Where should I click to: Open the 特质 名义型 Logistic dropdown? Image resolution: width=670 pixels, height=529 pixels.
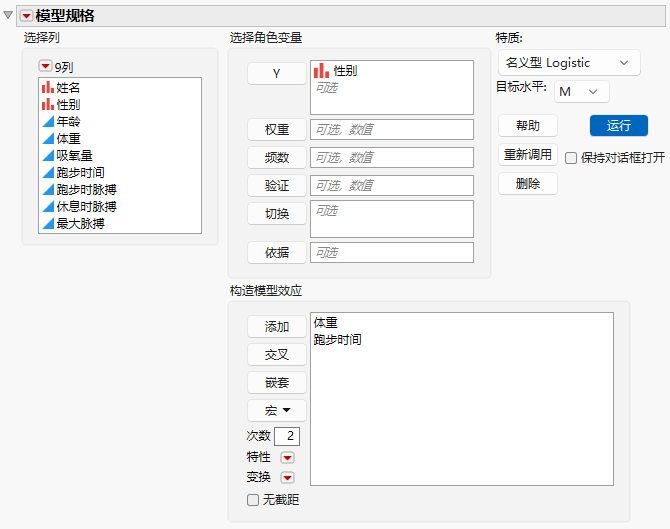coord(569,63)
